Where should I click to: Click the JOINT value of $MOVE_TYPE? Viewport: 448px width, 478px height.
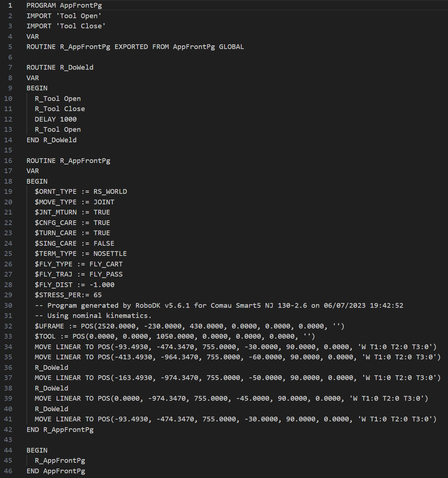(104, 202)
